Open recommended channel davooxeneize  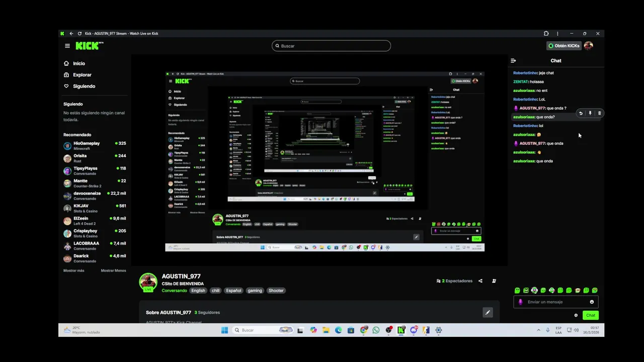click(95, 196)
